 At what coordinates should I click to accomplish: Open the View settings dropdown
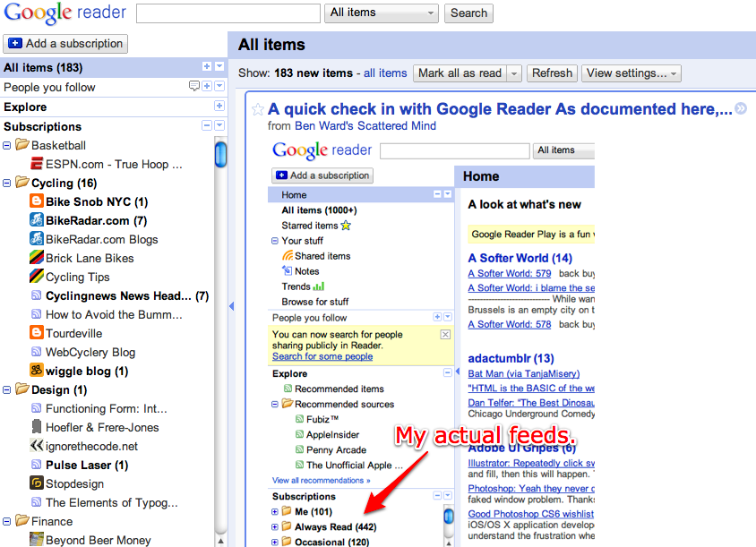[x=631, y=73]
